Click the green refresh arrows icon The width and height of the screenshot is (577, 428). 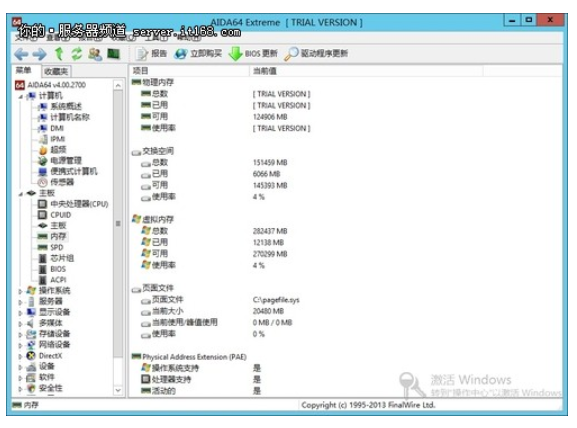click(77, 54)
